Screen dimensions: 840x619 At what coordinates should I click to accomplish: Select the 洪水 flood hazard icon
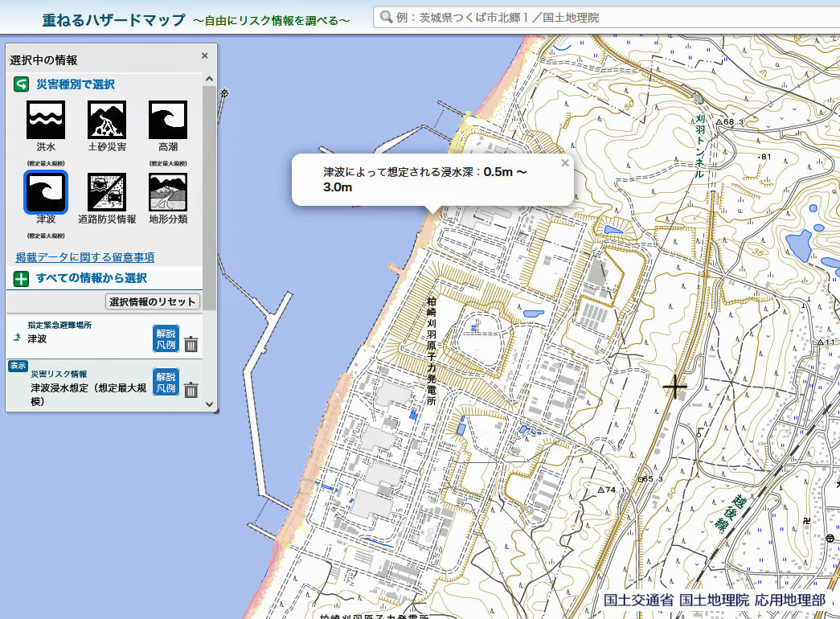tap(46, 120)
